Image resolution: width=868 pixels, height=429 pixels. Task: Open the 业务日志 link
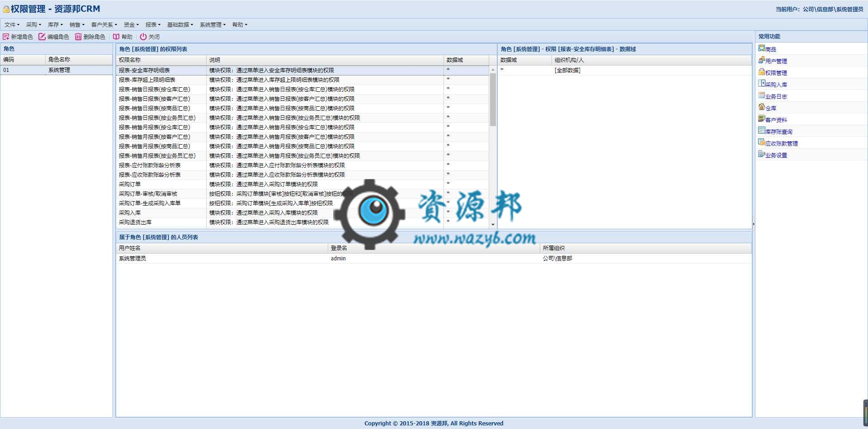(776, 96)
